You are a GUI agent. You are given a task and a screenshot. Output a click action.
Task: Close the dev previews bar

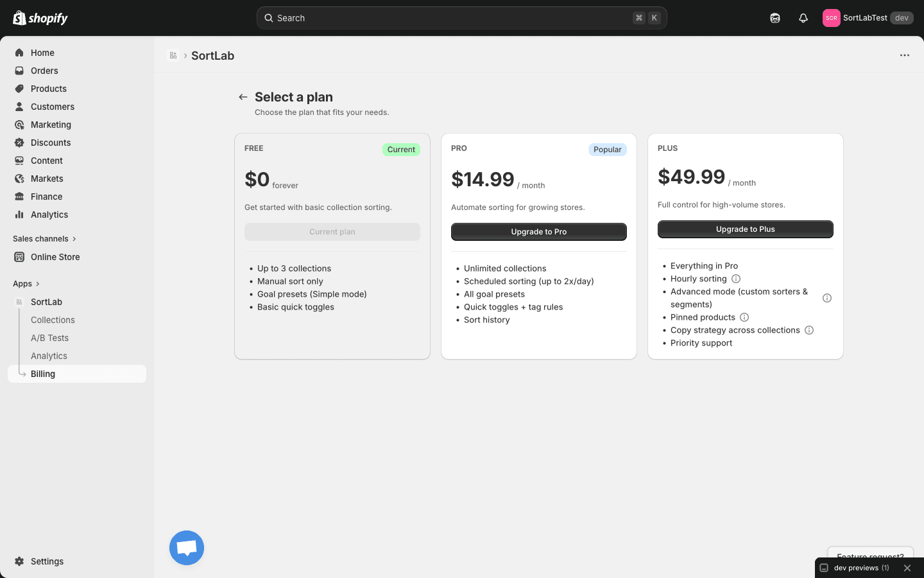907,568
